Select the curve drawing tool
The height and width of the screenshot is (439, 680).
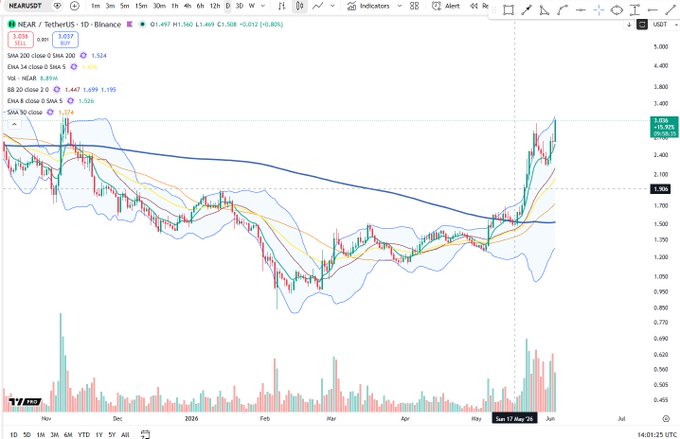pyautogui.click(x=562, y=10)
